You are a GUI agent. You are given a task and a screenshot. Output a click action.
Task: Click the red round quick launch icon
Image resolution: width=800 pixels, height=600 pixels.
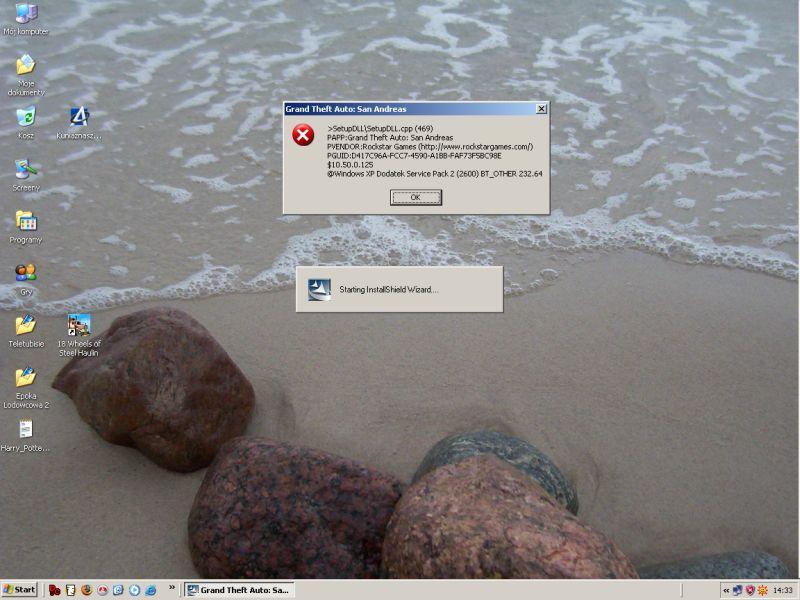pyautogui.click(x=103, y=590)
